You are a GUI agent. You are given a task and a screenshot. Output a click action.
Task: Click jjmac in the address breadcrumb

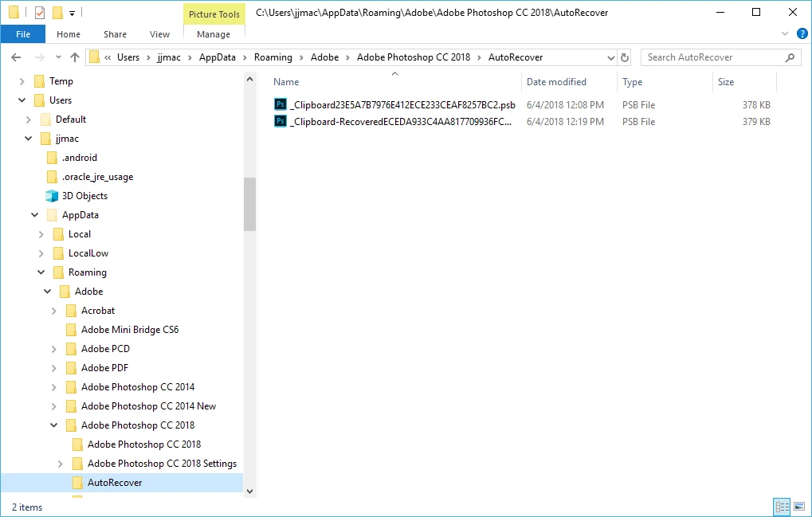[x=170, y=57]
